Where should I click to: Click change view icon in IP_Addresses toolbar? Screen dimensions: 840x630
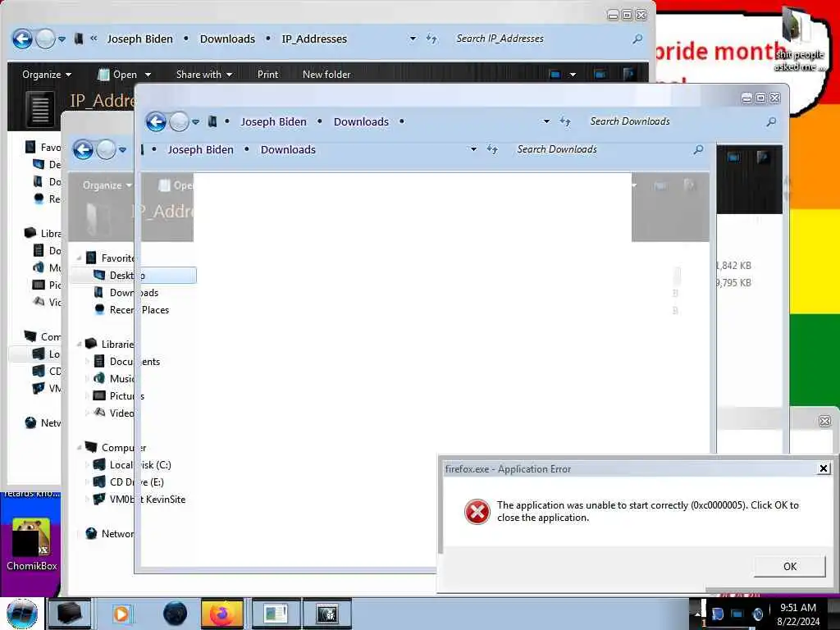[x=555, y=75]
